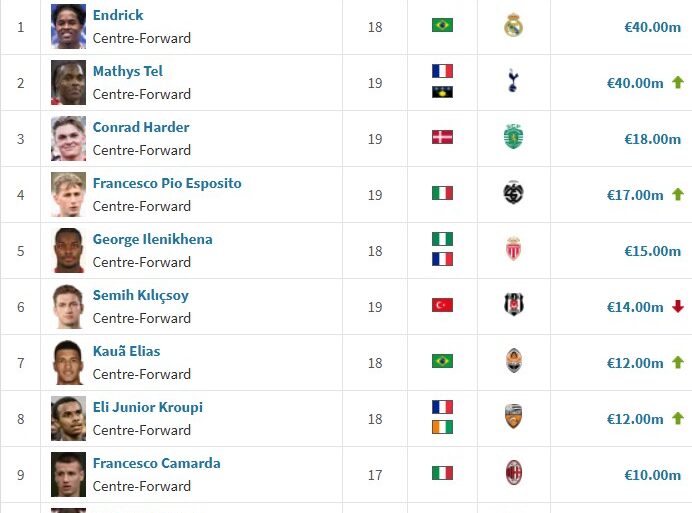Image resolution: width=692 pixels, height=513 pixels.
Task: Click the Tottenham Hotspur club crest
Action: pos(514,81)
